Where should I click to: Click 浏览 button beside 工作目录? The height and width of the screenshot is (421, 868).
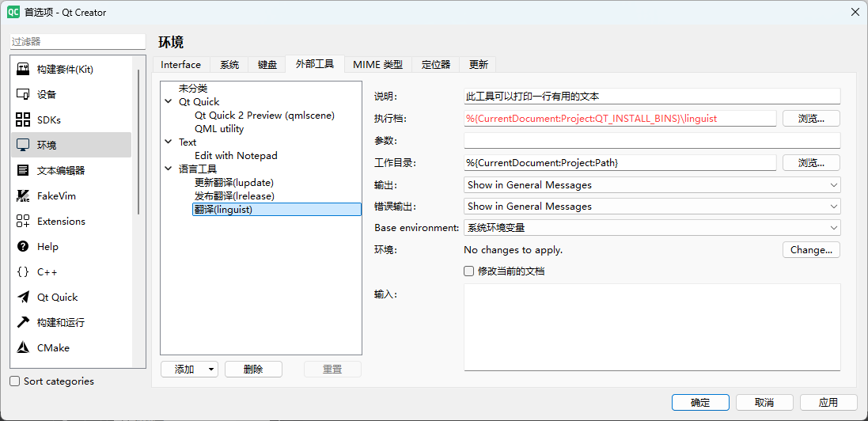pos(812,163)
